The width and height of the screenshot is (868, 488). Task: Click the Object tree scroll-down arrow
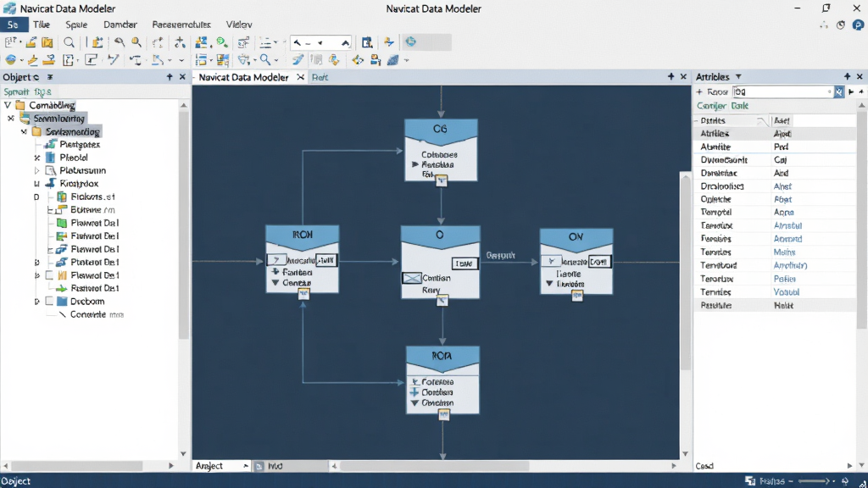183,454
